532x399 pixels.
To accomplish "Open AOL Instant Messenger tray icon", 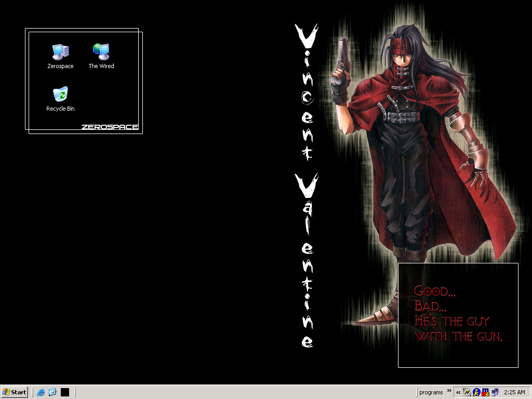I will pos(476,392).
